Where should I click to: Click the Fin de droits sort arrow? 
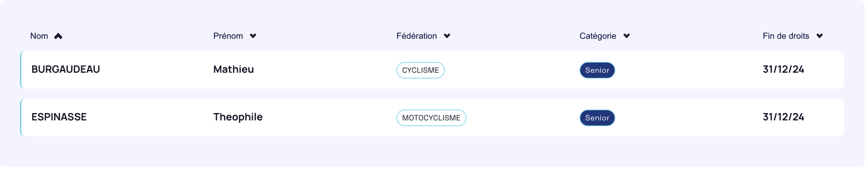tap(819, 36)
